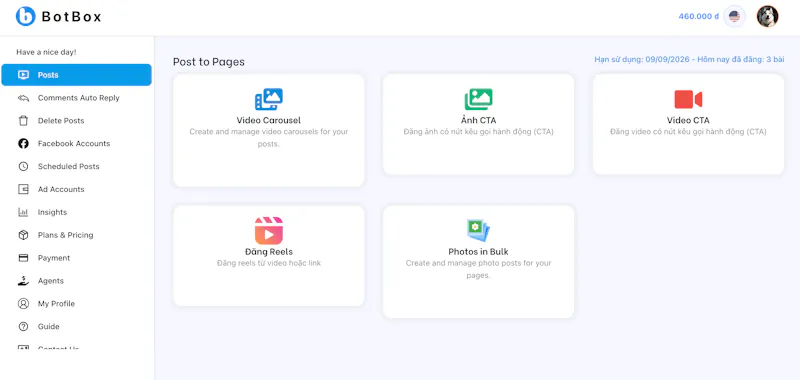
Task: Click the 460.000 đ balance
Action: (698, 16)
